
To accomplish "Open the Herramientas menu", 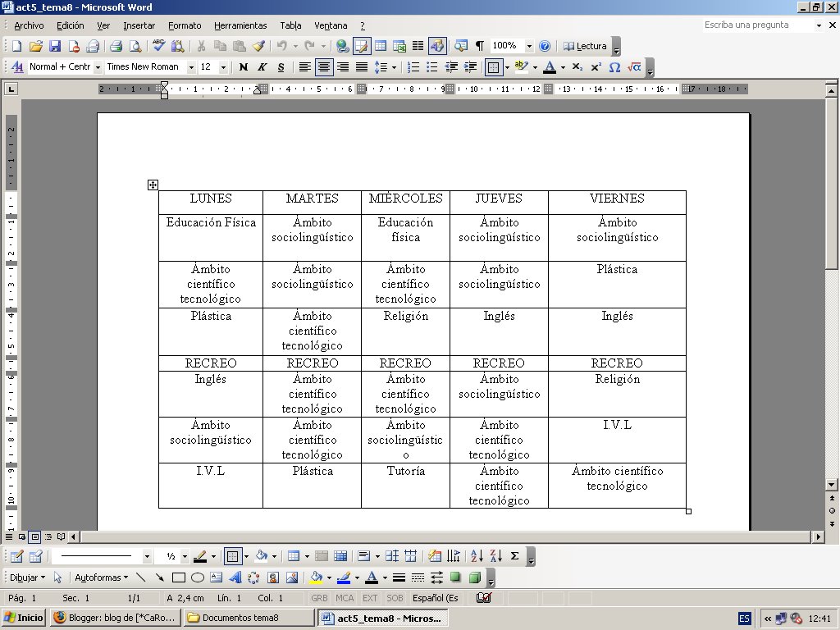I will click(x=240, y=25).
